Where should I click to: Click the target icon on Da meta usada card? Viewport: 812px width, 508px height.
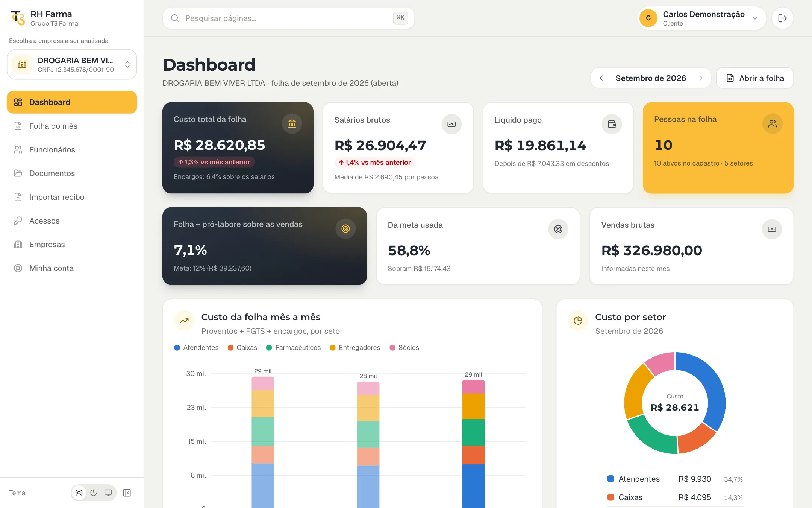[558, 229]
